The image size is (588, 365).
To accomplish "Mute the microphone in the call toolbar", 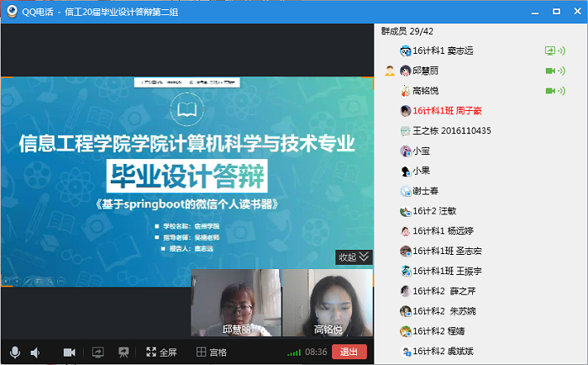I will [14, 352].
